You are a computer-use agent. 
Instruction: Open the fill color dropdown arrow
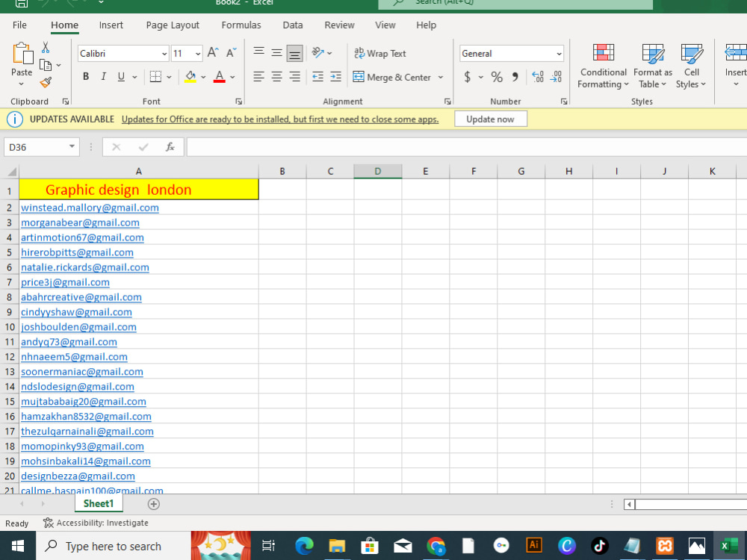pos(203,77)
